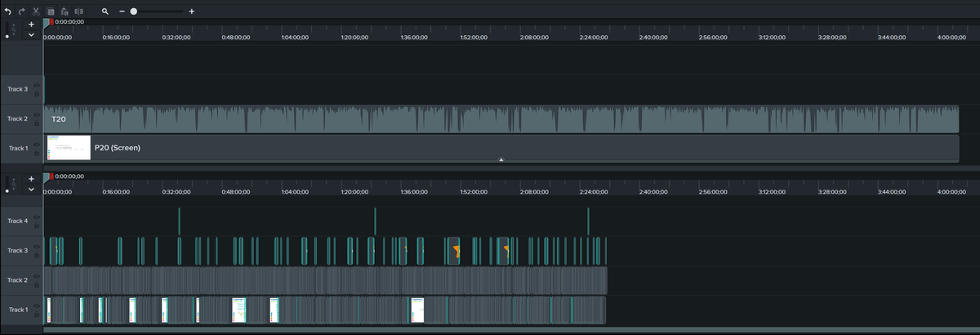Select the Track 4 clip near 1:24:00
The height and width of the screenshot is (335, 980).
tap(375, 221)
